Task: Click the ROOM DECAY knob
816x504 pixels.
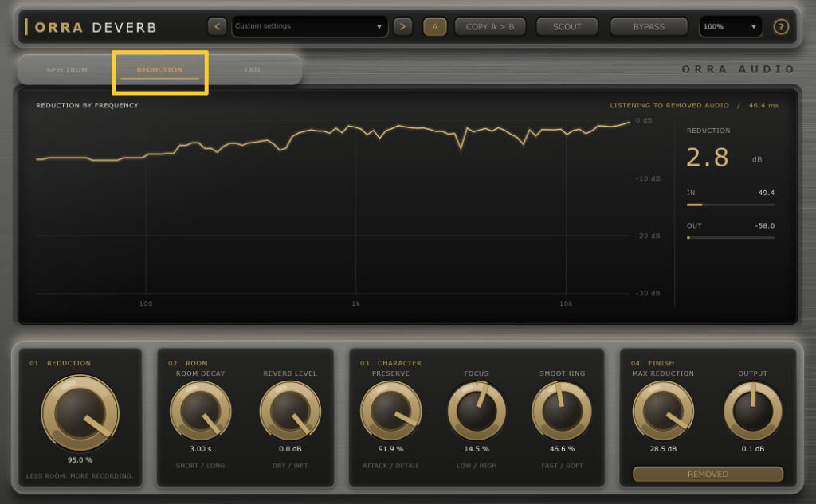Action: pos(200,411)
